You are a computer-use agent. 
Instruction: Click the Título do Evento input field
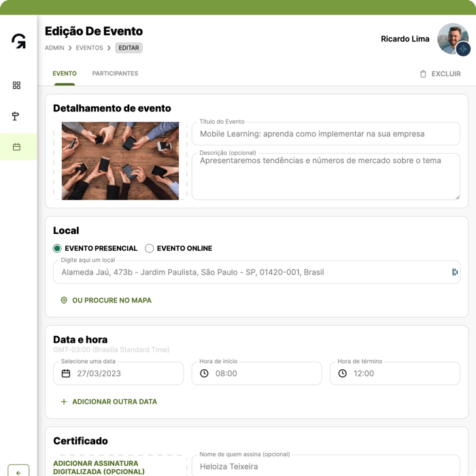tap(326, 133)
